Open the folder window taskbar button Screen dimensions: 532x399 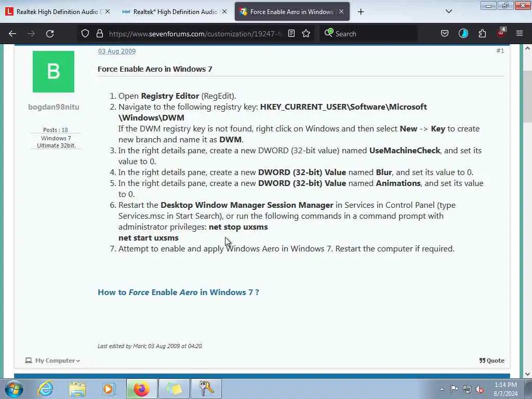click(x=174, y=389)
